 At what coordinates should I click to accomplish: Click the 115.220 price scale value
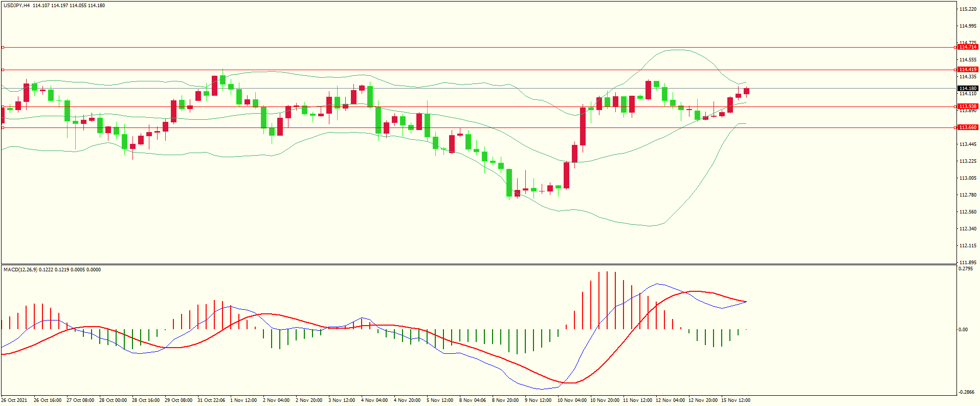968,9
